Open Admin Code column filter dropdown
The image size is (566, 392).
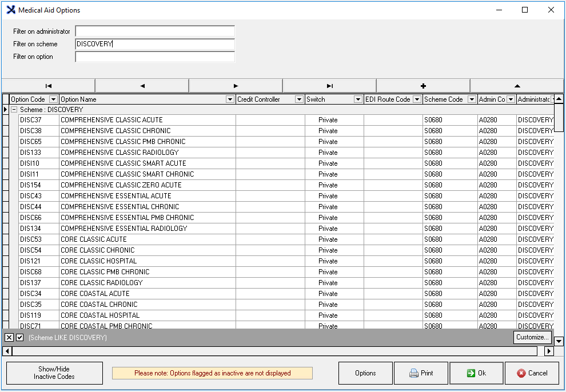[511, 99]
